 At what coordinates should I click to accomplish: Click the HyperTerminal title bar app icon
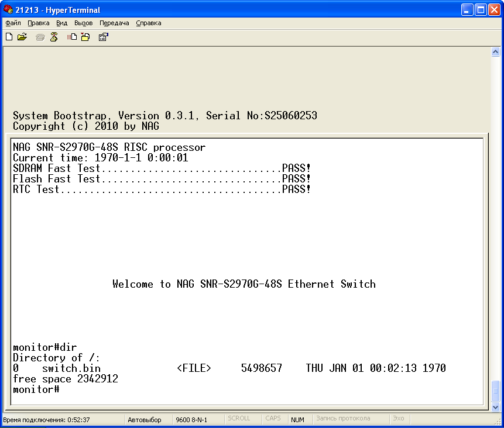(x=8, y=9)
